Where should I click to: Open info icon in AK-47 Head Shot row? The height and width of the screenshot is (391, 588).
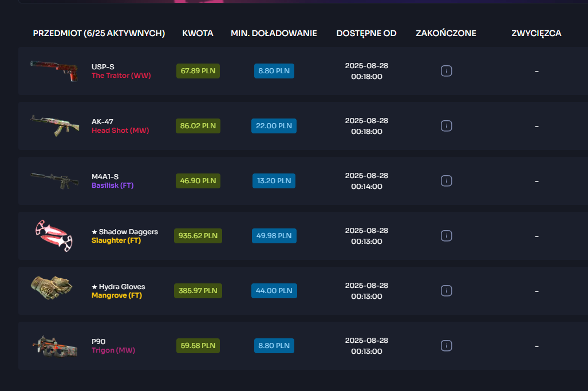(x=446, y=126)
